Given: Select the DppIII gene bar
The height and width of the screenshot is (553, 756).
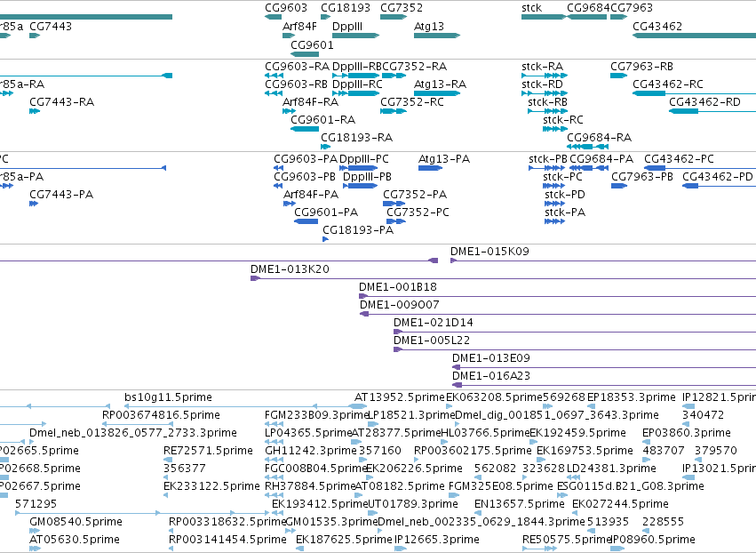Looking at the screenshot, I should [356, 36].
